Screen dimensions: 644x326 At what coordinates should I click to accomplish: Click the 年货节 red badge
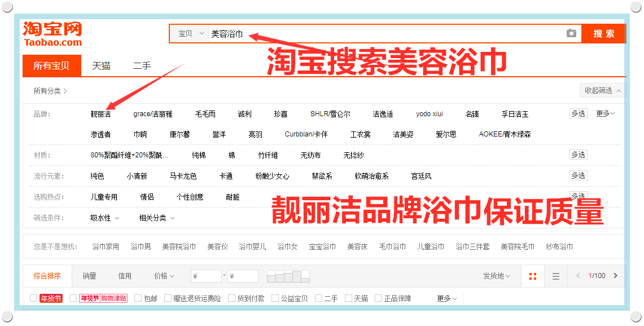51,298
